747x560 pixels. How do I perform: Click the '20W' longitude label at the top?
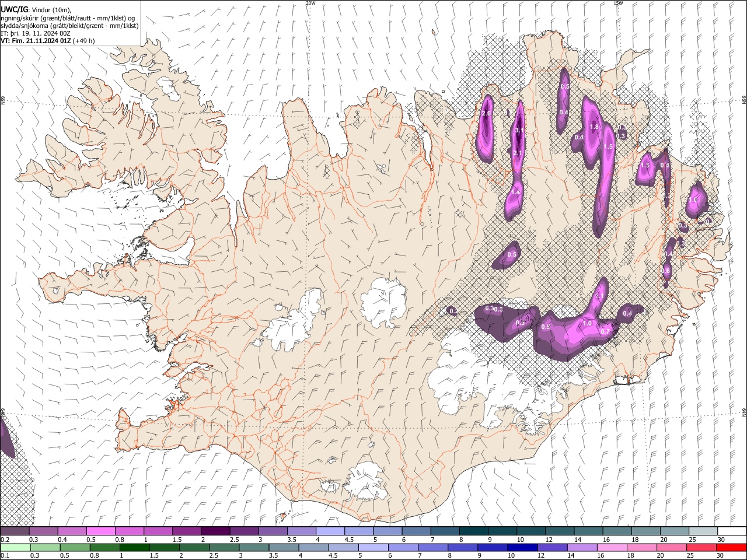tap(310, 3)
